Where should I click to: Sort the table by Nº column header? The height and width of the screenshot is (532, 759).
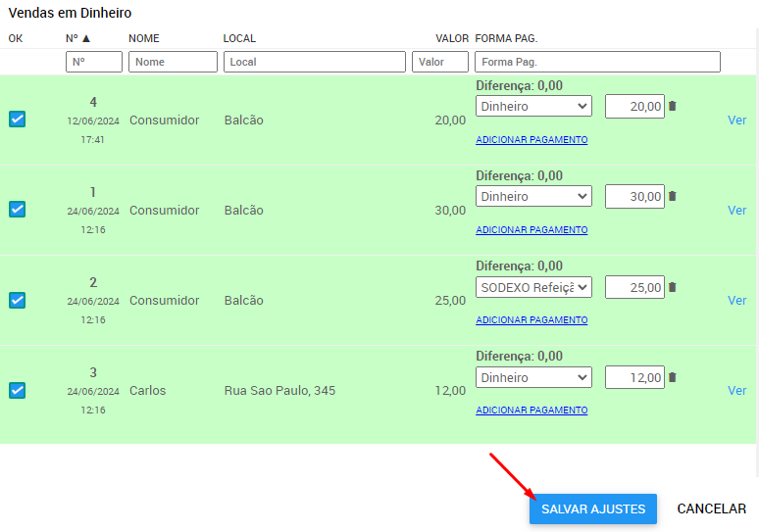(77, 38)
